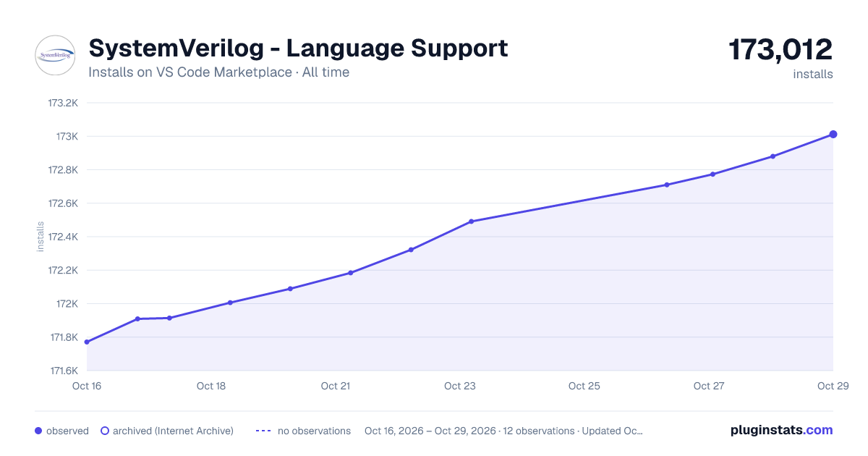Click the Oct 16 x-axis label
The image size is (868, 456).
[87, 386]
